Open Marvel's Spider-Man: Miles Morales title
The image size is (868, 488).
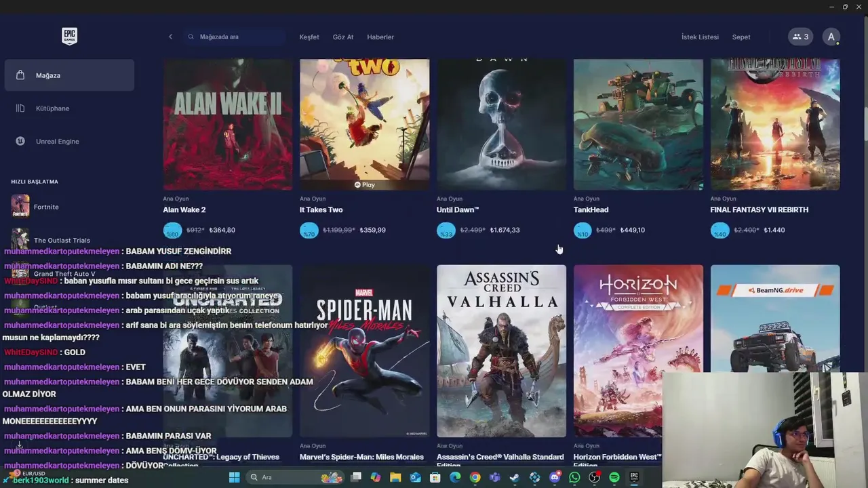click(x=361, y=457)
